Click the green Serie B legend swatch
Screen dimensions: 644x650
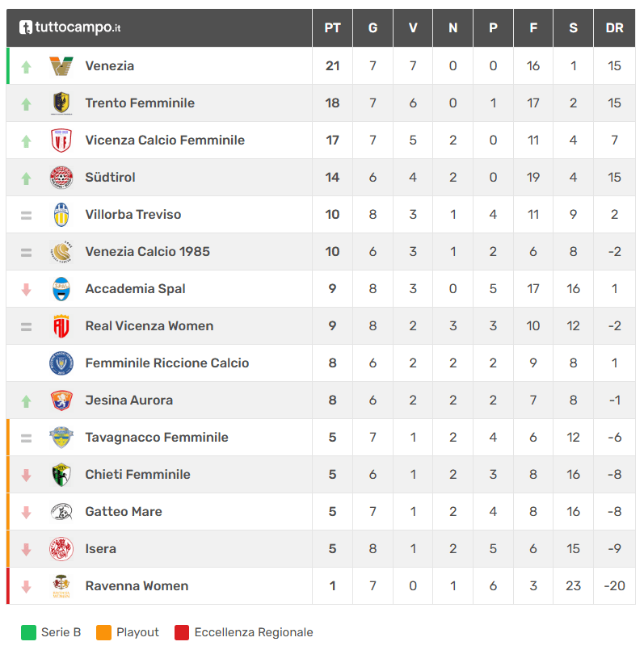pyautogui.click(x=28, y=632)
